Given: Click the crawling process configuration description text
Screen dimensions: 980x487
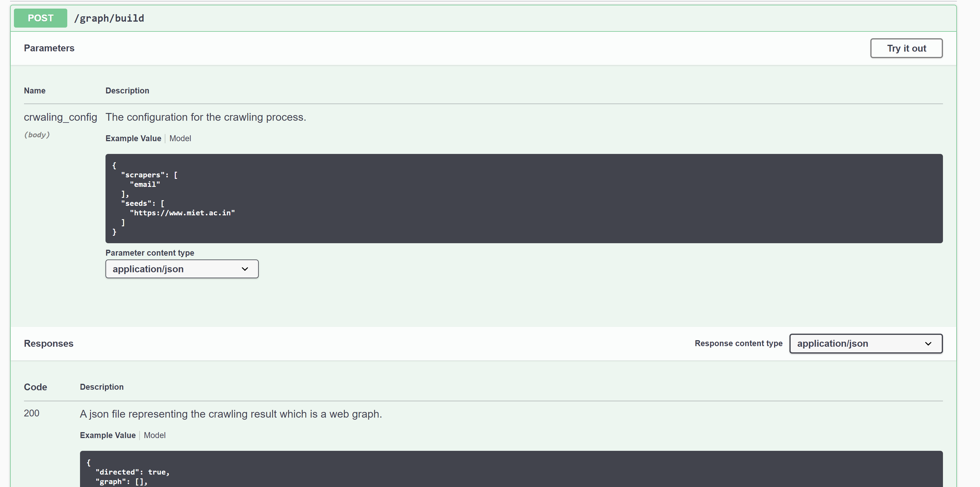Looking at the screenshot, I should click(x=206, y=117).
